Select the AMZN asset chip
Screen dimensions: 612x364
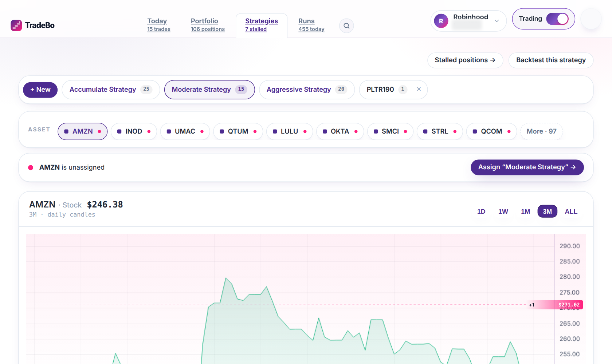click(x=83, y=131)
